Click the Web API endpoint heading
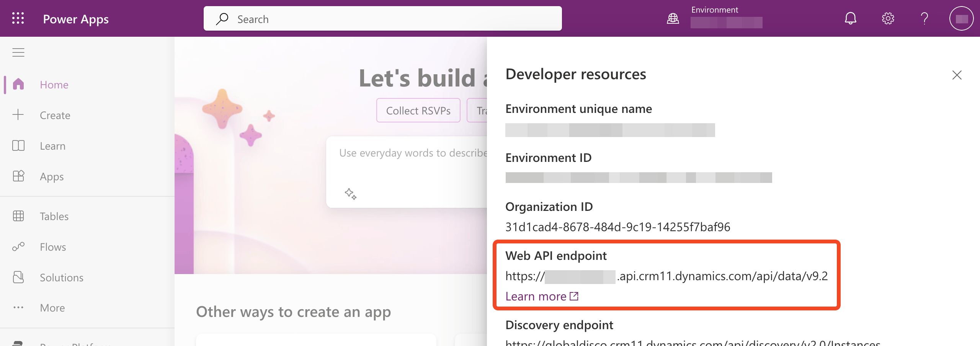 556,256
